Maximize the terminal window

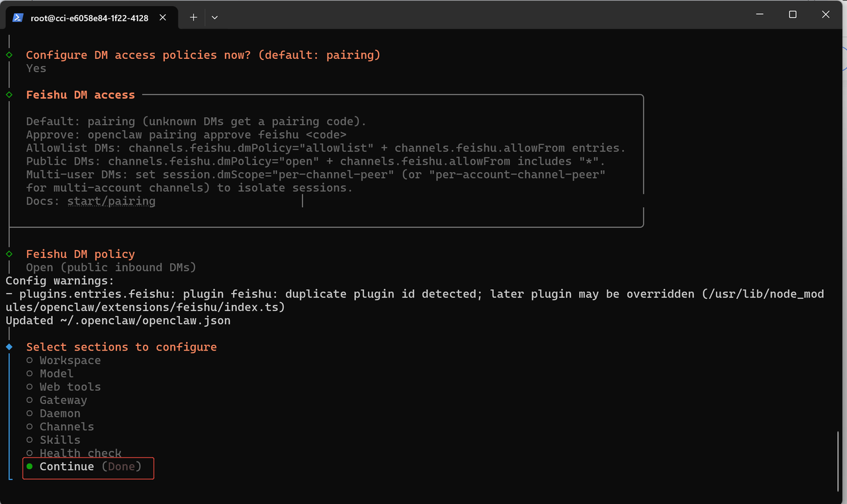pyautogui.click(x=793, y=15)
